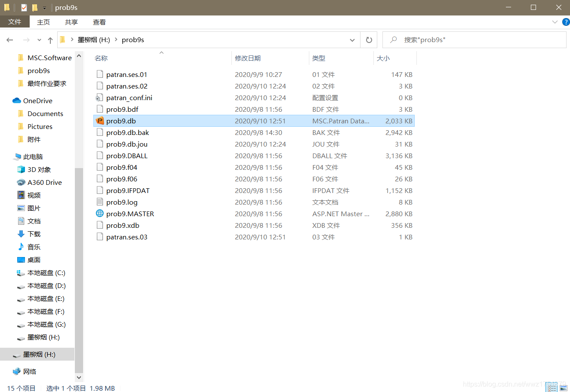Click the text document icon of prob9.log
This screenshot has height=392, width=570.
[100, 202]
